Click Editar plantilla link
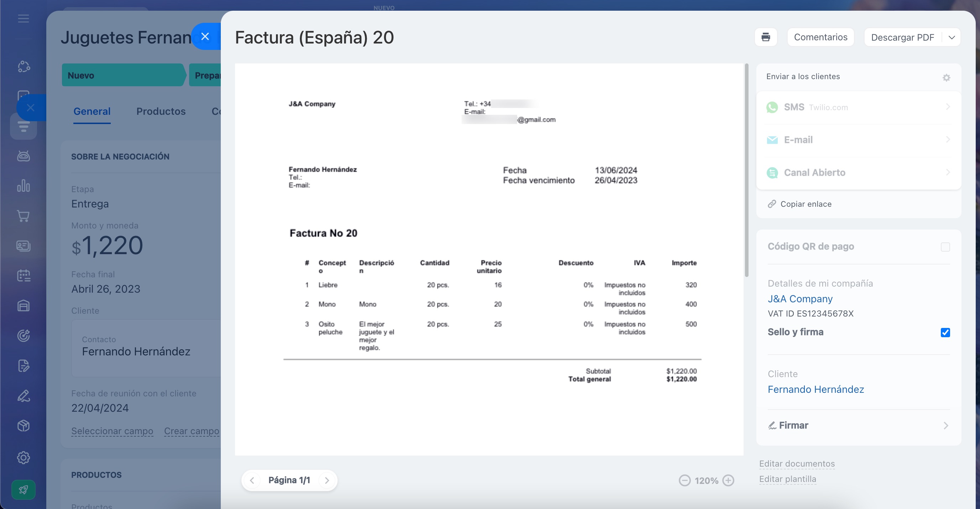Image resolution: width=980 pixels, height=509 pixels. point(787,479)
